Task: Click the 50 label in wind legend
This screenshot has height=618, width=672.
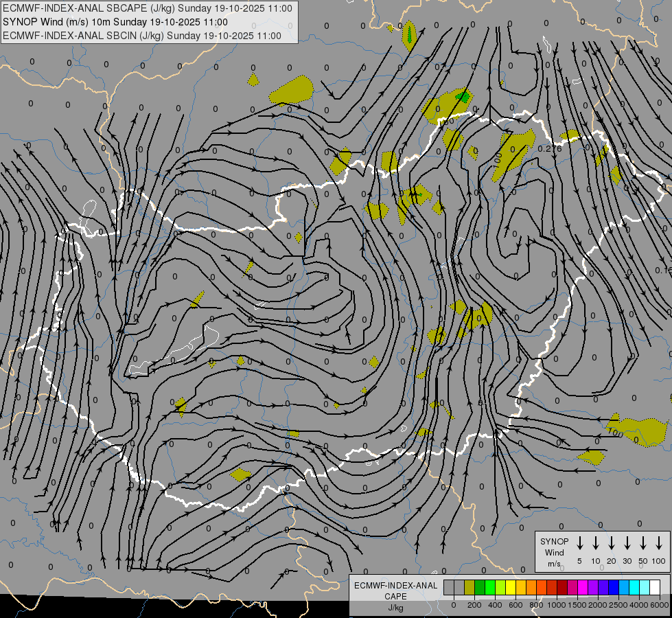Action: (643, 561)
